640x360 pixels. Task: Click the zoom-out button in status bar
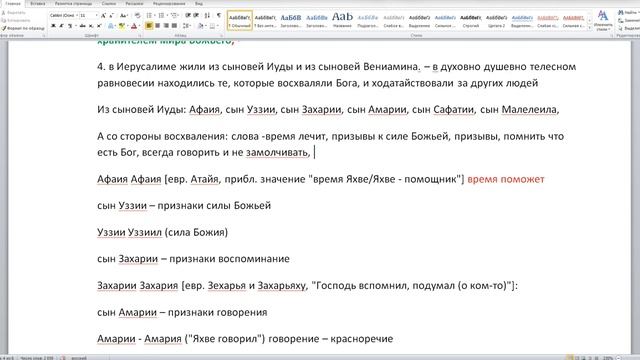618,358
